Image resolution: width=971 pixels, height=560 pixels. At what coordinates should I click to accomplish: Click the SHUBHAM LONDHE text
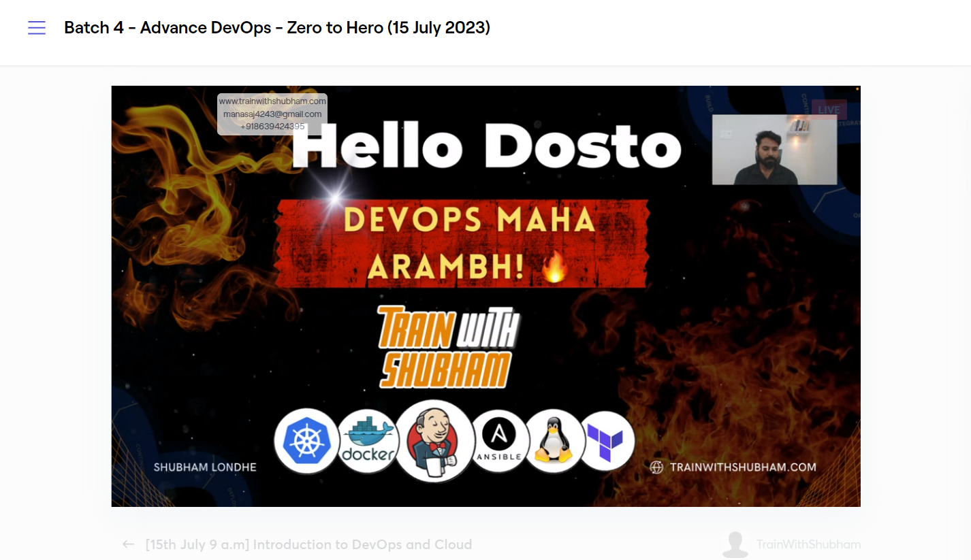pos(205,467)
